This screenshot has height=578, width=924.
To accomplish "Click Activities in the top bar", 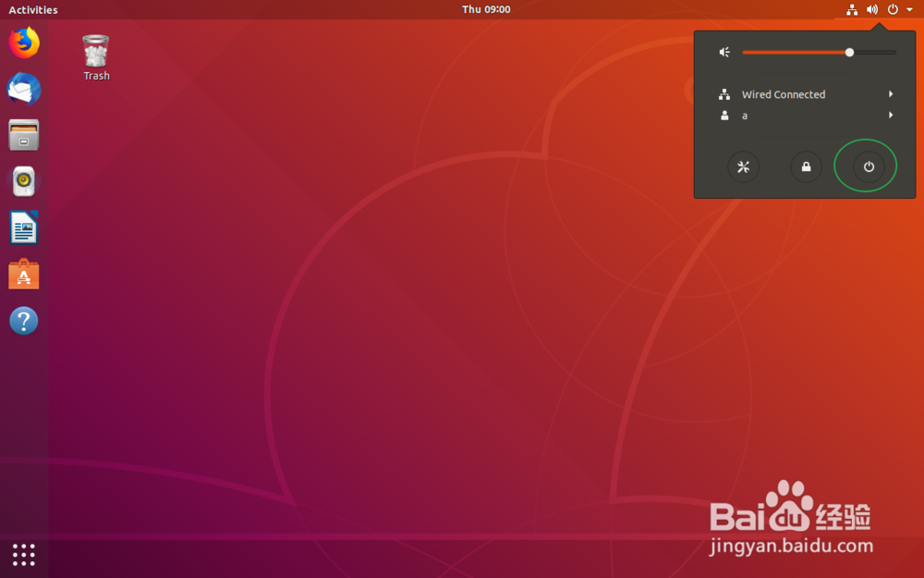I will coord(32,9).
